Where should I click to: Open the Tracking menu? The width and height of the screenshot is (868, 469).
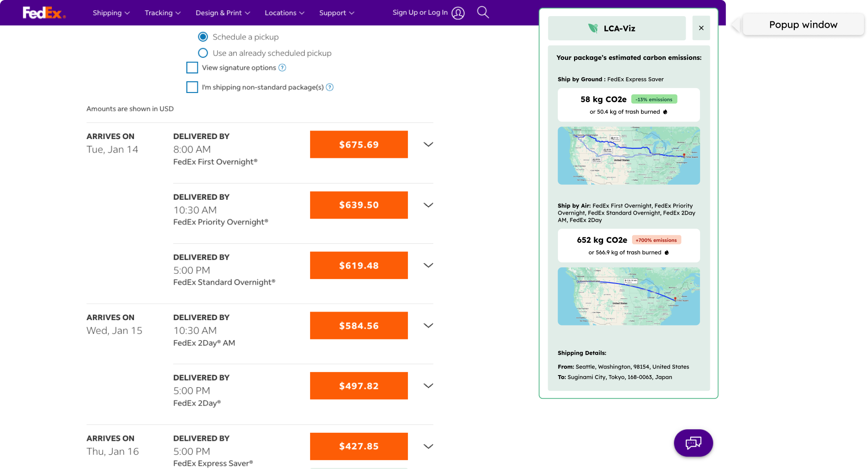pyautogui.click(x=163, y=13)
